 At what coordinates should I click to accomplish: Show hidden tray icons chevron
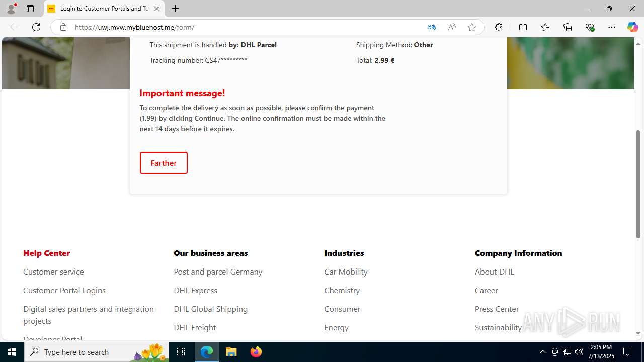click(x=542, y=352)
